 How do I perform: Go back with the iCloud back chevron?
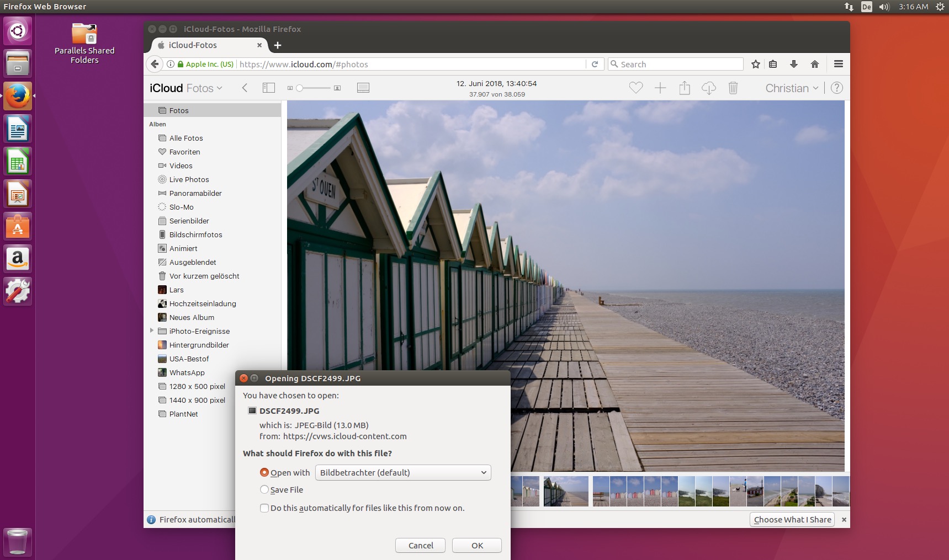pos(245,88)
